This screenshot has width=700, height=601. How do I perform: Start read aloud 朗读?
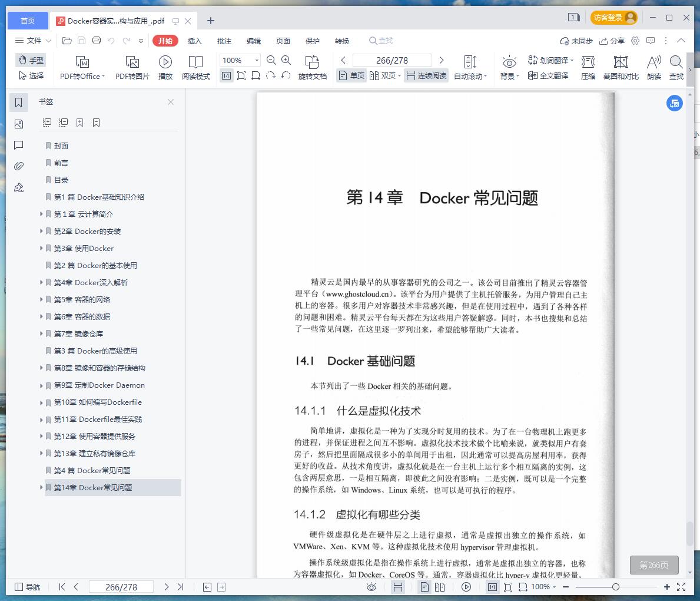tap(653, 68)
